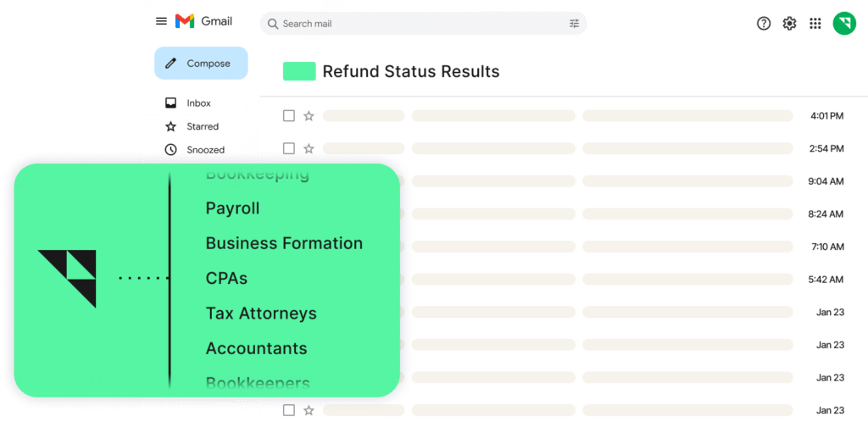Tick the checkbox for 2:54 PM email
Image resolution: width=868 pixels, height=444 pixels.
click(289, 149)
